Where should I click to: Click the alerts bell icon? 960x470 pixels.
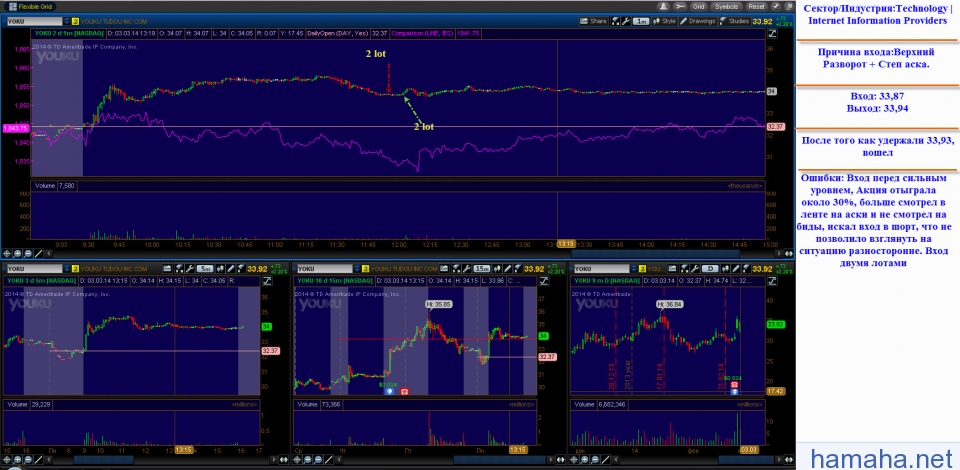[x=664, y=7]
